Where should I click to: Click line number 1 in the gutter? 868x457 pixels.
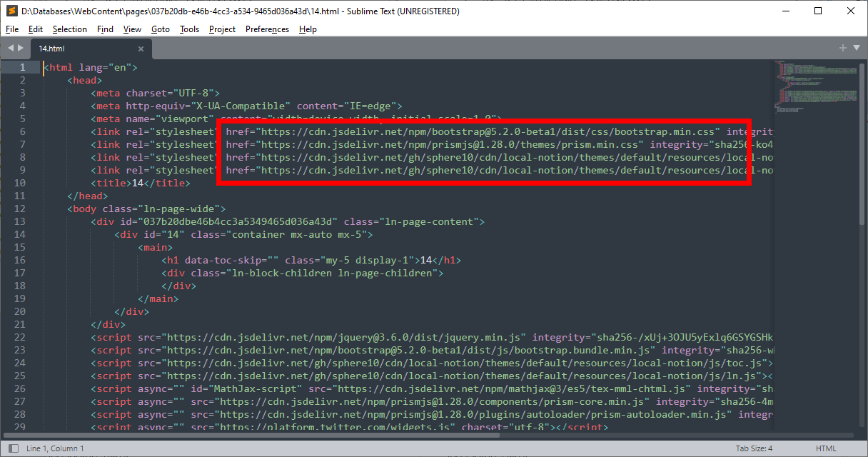[22, 67]
